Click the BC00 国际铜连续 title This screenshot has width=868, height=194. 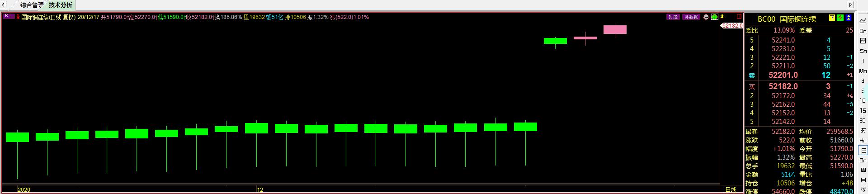pos(787,19)
